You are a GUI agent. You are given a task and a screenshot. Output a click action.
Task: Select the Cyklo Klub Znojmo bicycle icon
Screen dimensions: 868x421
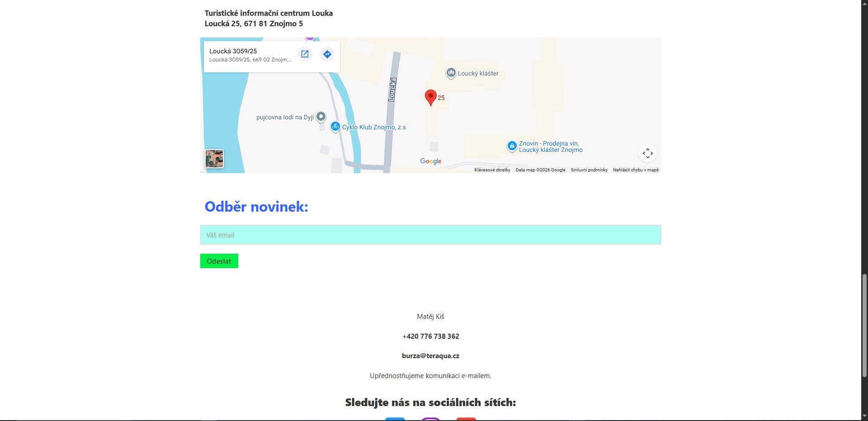pyautogui.click(x=335, y=127)
